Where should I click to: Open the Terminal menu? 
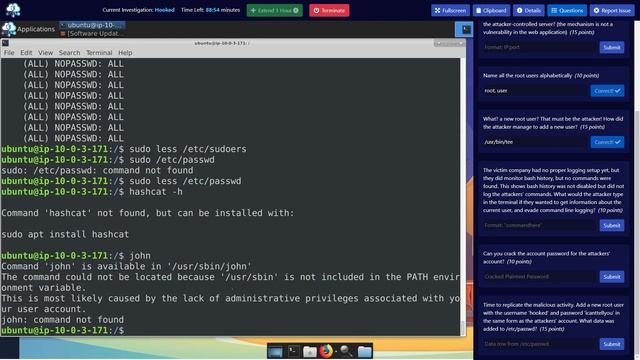(x=99, y=53)
